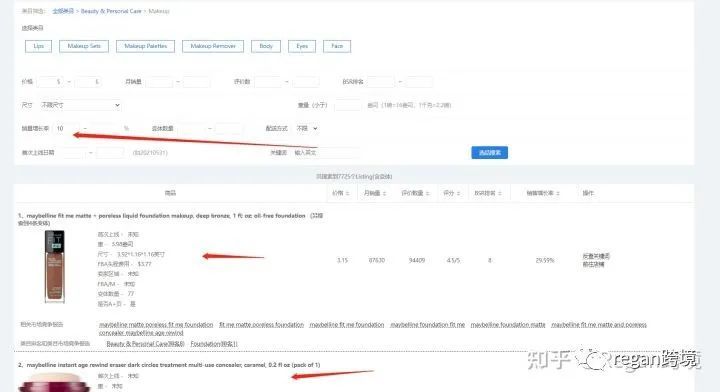Open 'fit me matte poreless foundation' keyword link

coord(261,325)
